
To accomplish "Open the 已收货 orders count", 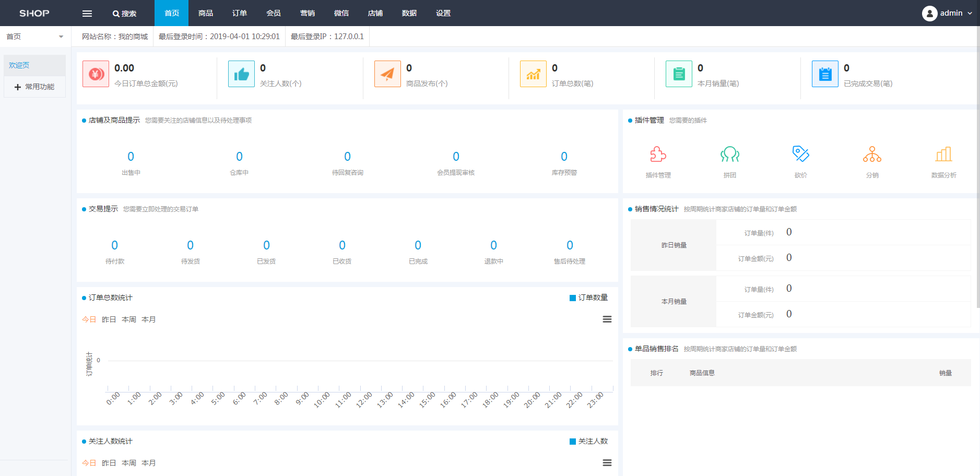I will (x=342, y=245).
